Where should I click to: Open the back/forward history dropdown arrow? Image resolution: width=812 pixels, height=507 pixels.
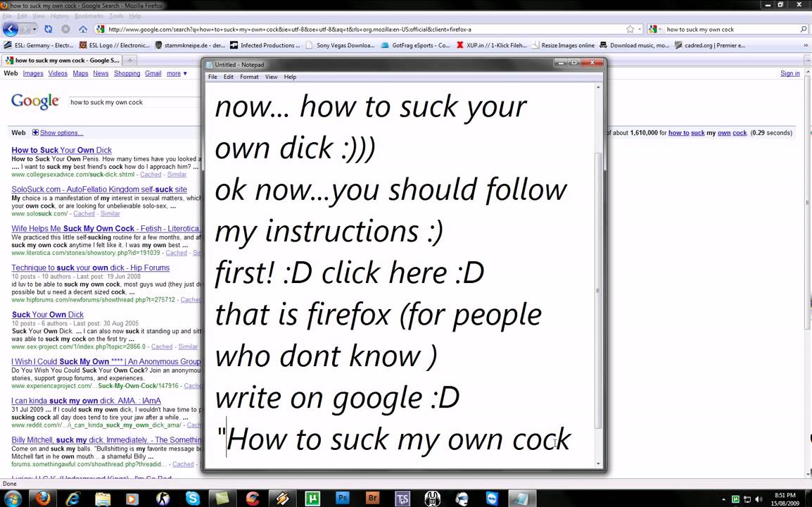(x=34, y=30)
